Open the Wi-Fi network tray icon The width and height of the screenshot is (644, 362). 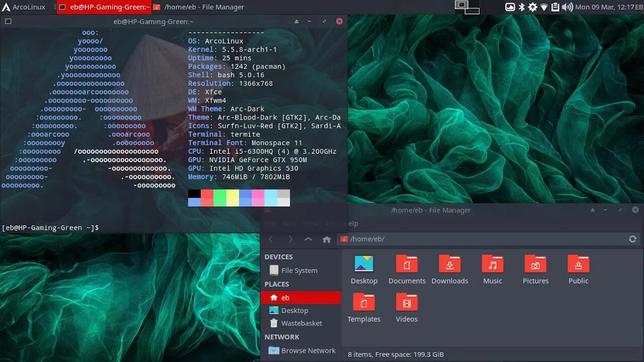(544, 7)
